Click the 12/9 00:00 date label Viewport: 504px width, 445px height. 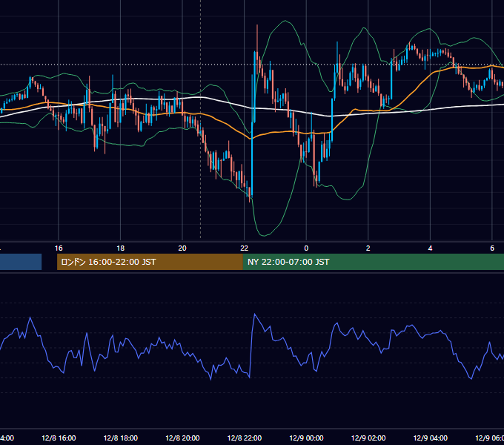306,438
